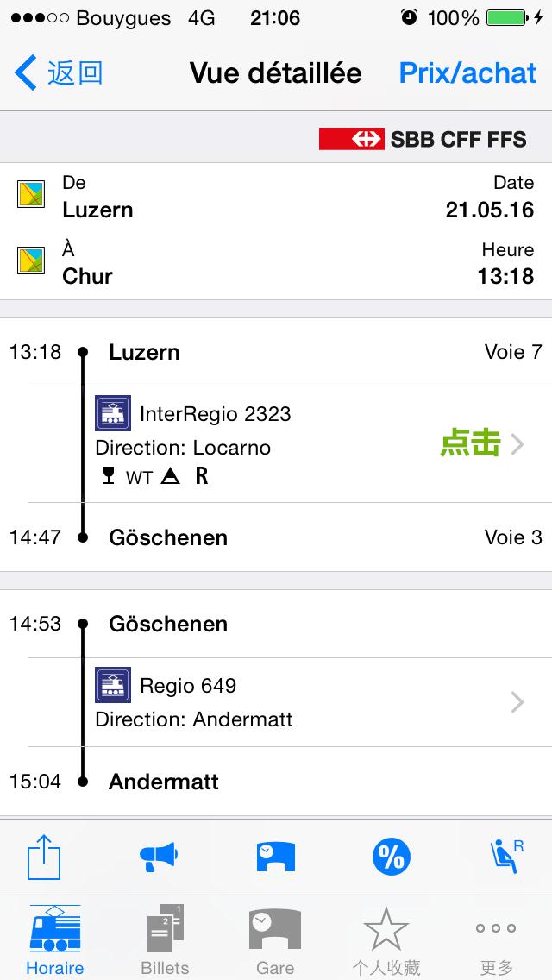The image size is (552, 980).
Task: Open the Horaire tab
Action: [x=55, y=940]
